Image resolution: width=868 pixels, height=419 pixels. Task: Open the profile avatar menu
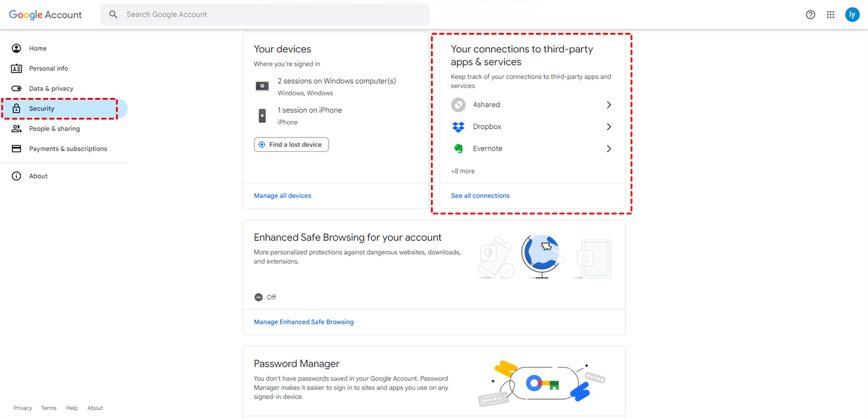pyautogui.click(x=852, y=15)
